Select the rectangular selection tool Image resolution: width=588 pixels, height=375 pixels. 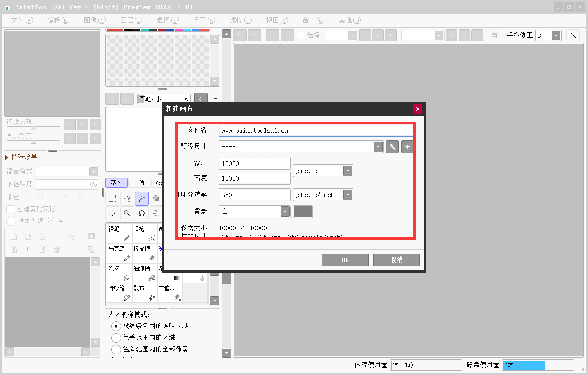(x=112, y=199)
